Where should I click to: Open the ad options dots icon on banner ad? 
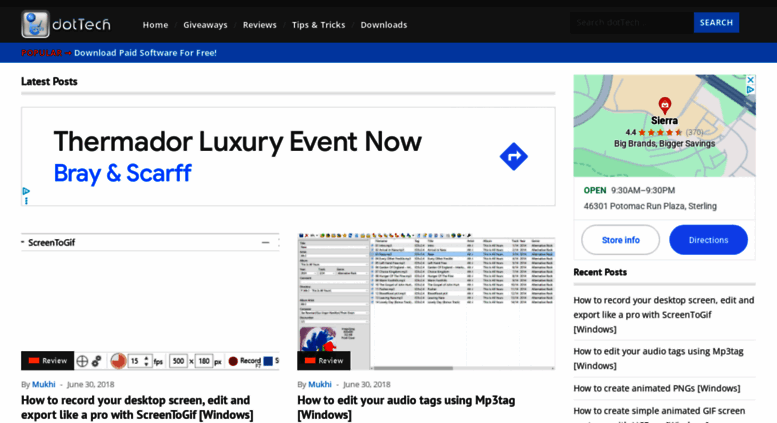(26, 201)
